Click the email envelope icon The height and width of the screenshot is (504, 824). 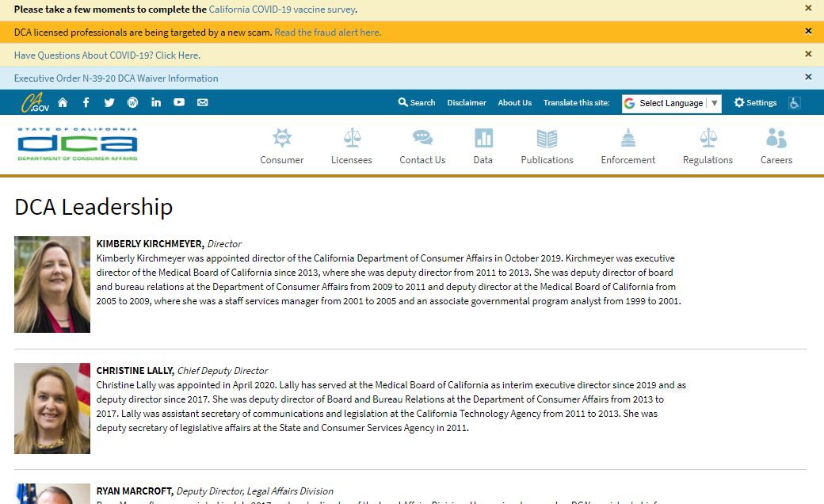pos(202,102)
